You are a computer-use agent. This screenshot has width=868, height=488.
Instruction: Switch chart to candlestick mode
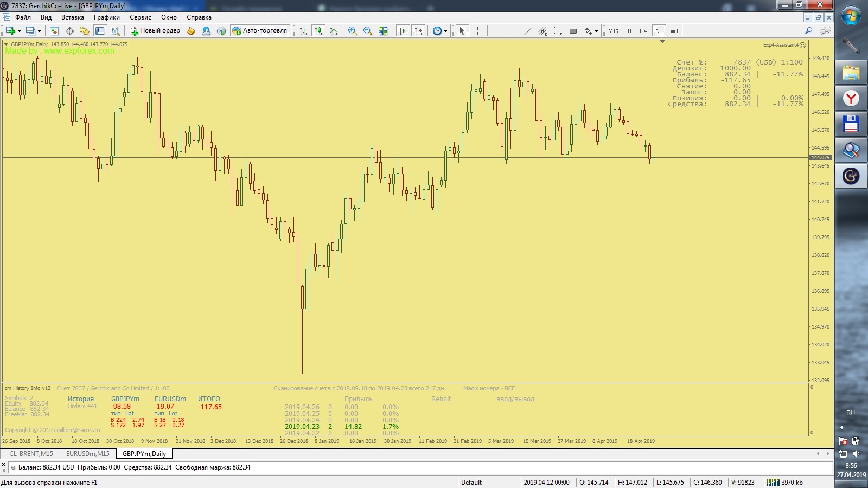[318, 31]
